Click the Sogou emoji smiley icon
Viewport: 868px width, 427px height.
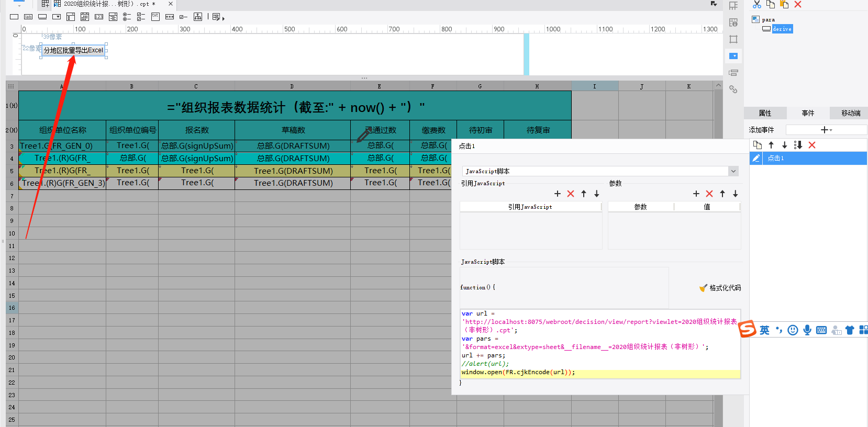coord(793,330)
